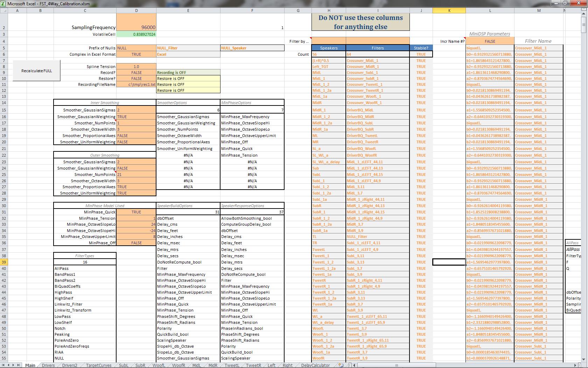Open the Main sheet tab
The height and width of the screenshot is (368, 588).
click(30, 365)
